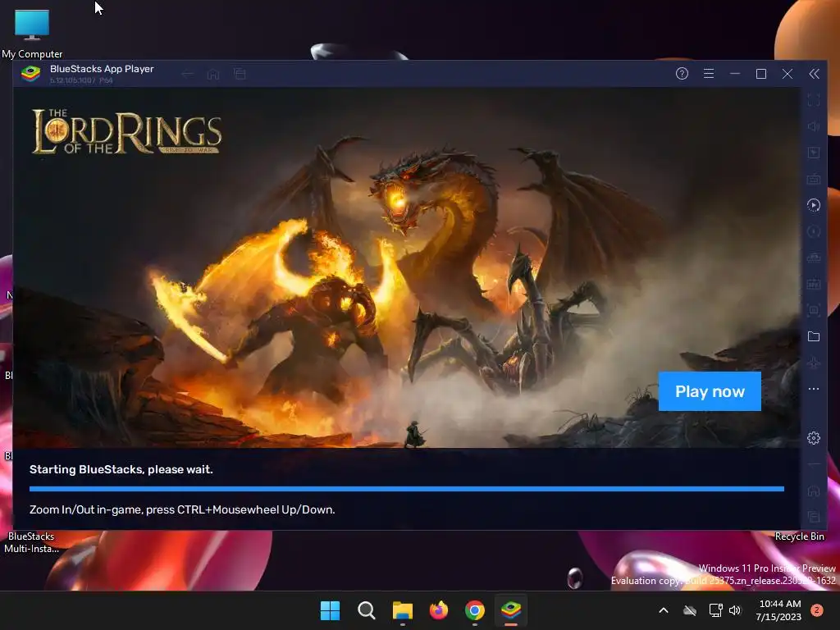This screenshot has width=840, height=630.
Task: Open the notification badge showing 2
Action: pos(817,610)
